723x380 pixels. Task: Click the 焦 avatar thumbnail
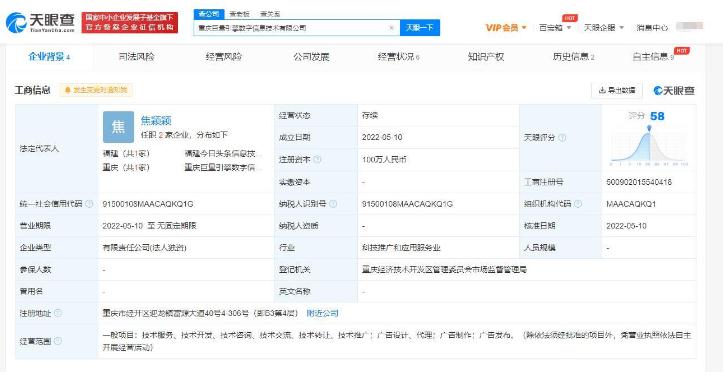point(119,127)
